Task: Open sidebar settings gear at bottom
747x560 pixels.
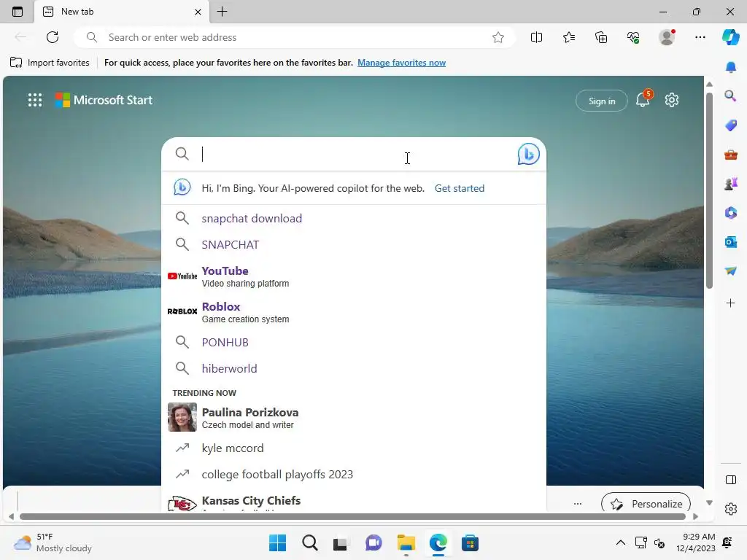Action: [730, 509]
